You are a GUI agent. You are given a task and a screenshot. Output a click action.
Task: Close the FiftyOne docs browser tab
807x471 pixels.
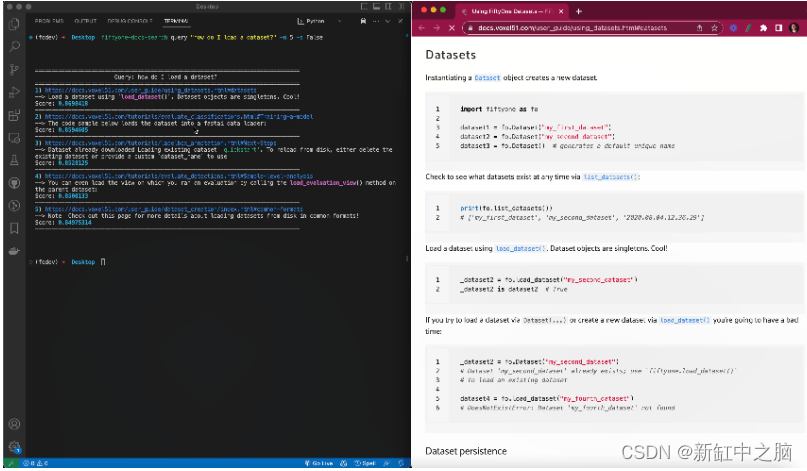click(561, 11)
